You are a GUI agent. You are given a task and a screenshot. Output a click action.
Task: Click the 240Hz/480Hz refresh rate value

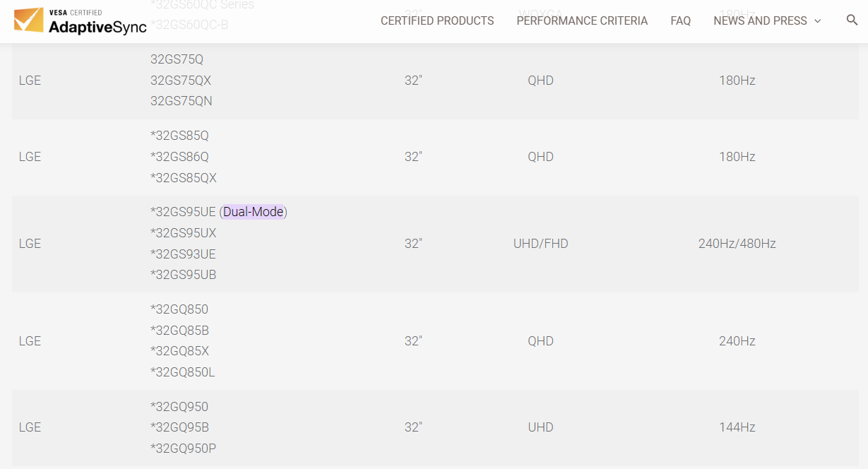click(x=737, y=244)
